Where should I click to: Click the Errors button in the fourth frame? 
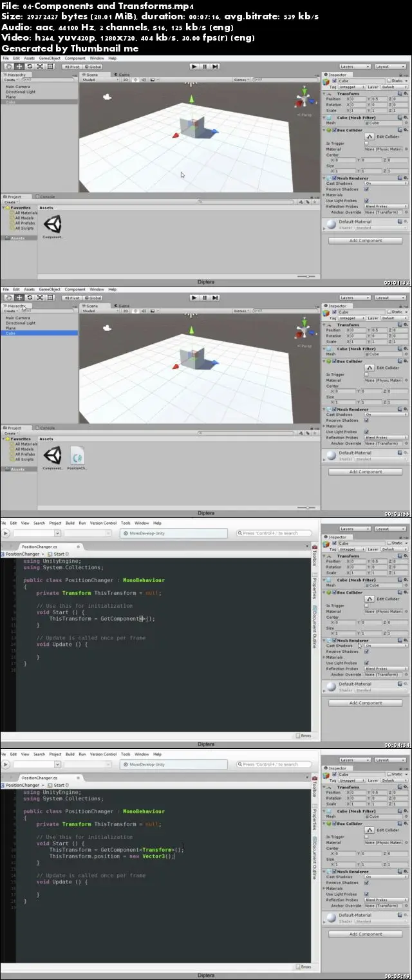pos(303,966)
